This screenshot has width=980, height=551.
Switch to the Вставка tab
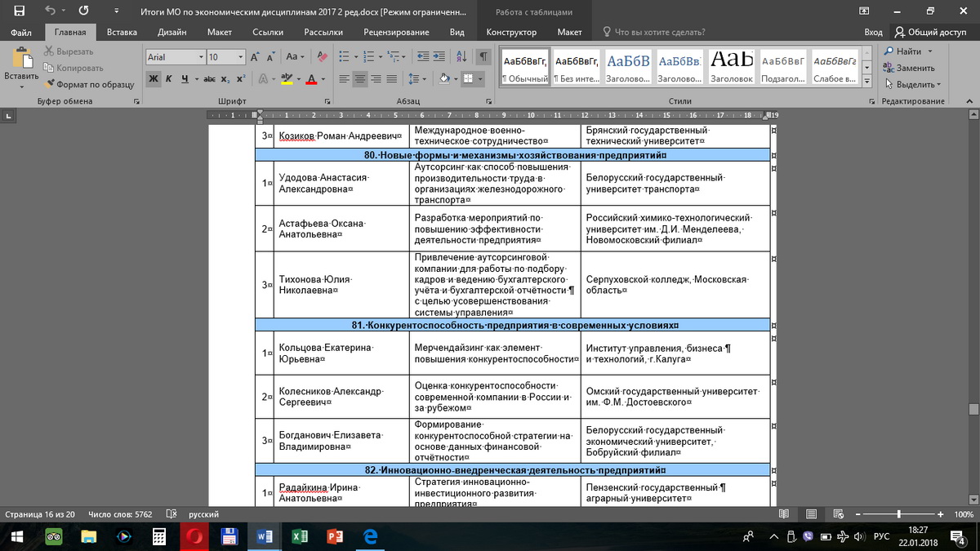(122, 32)
